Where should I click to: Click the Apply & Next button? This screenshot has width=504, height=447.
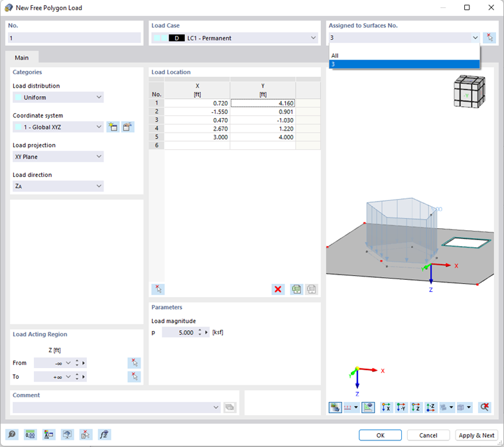tap(476, 435)
